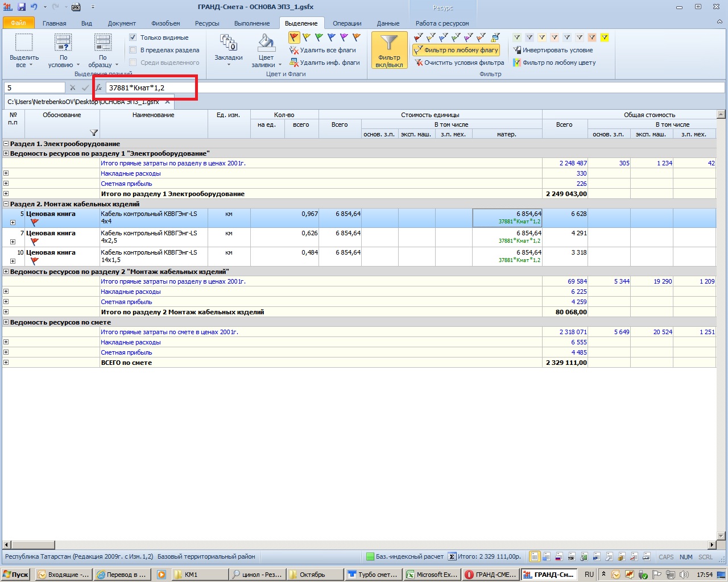Open Microsoft Excel from the taskbar
Screen dimensions: 728x582
pyautogui.click(x=432, y=575)
